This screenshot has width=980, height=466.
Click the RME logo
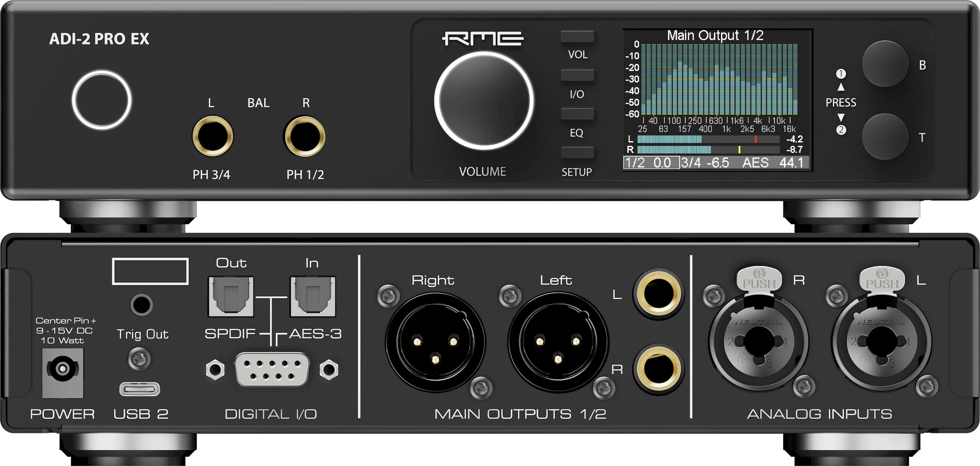(483, 39)
